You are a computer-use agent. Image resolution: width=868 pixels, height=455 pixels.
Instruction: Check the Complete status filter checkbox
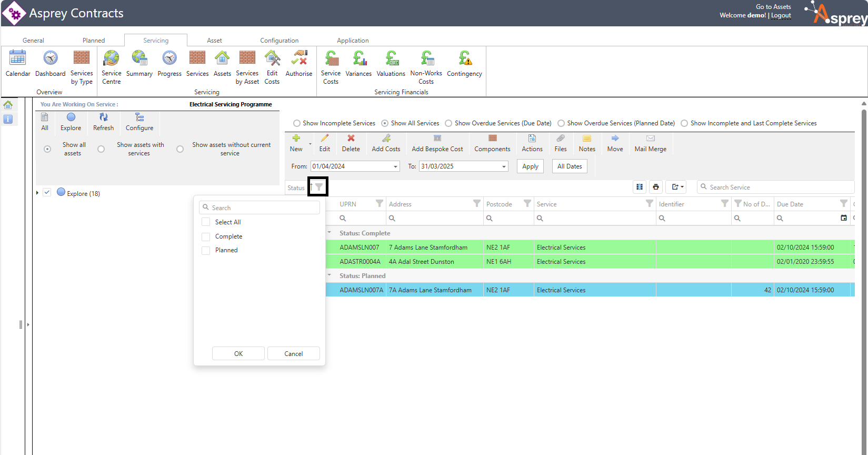click(206, 237)
